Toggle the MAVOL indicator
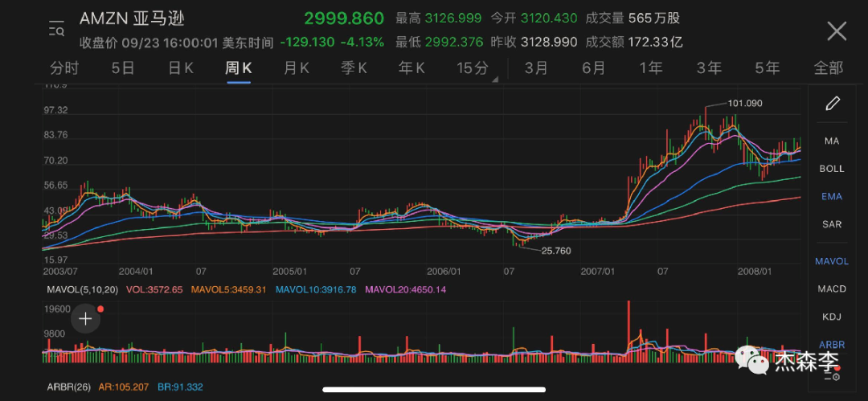 tap(832, 261)
